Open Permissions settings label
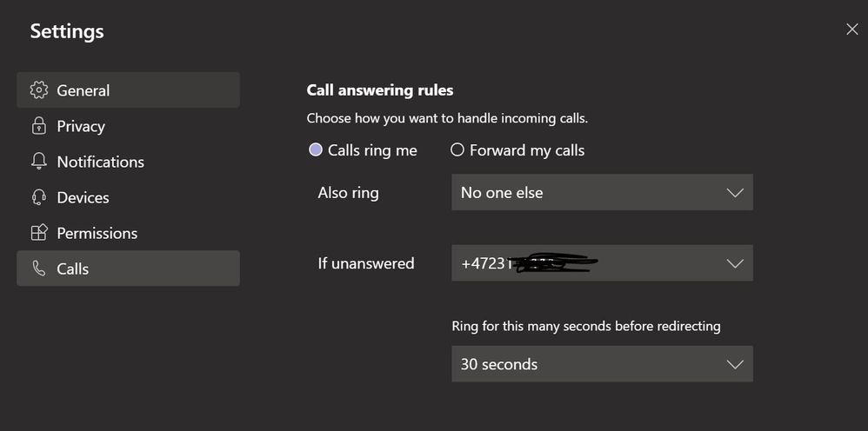868x431 pixels. [x=97, y=233]
